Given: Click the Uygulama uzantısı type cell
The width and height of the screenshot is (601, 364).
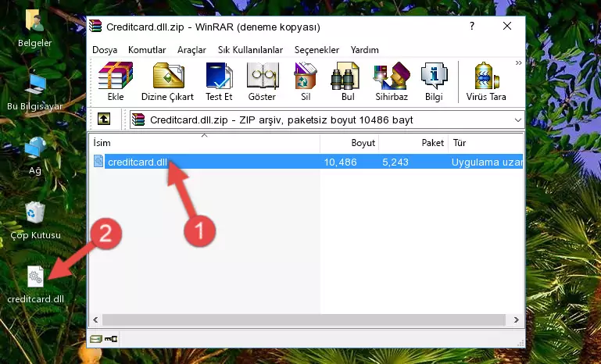Looking at the screenshot, I should [x=487, y=162].
